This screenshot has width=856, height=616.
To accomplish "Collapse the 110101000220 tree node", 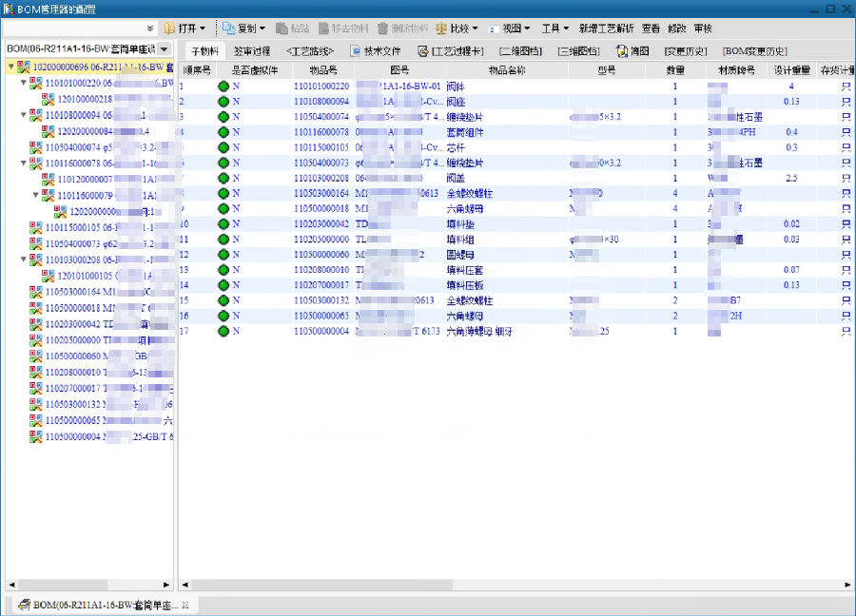I will pyautogui.click(x=21, y=84).
